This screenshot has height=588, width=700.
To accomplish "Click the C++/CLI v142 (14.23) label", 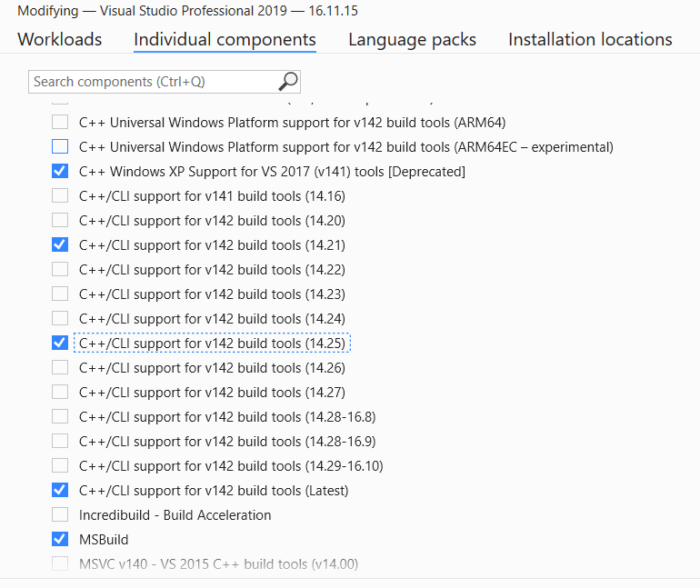I will pyautogui.click(x=212, y=294).
